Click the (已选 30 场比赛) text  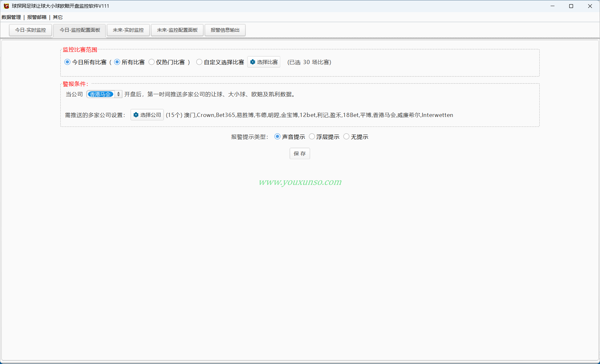pyautogui.click(x=309, y=62)
